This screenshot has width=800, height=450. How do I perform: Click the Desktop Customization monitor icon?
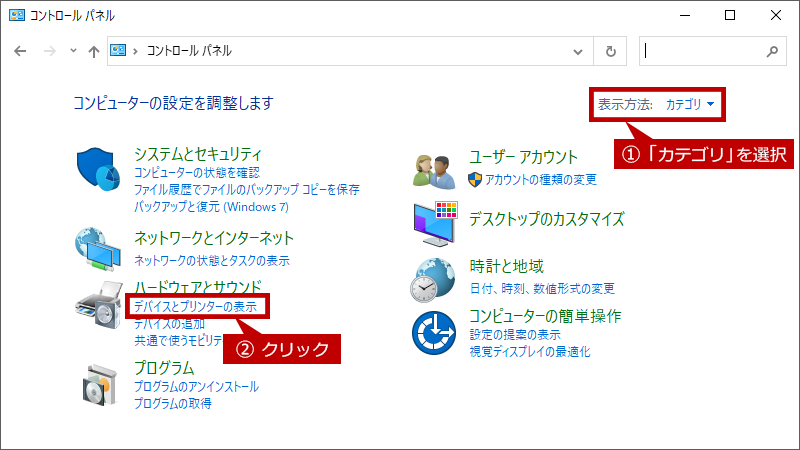[435, 224]
